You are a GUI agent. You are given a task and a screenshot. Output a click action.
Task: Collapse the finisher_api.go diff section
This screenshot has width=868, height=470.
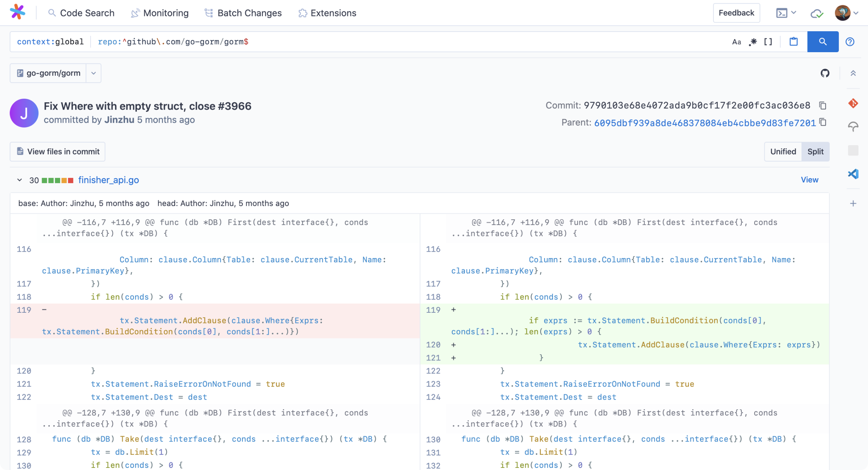tap(20, 180)
